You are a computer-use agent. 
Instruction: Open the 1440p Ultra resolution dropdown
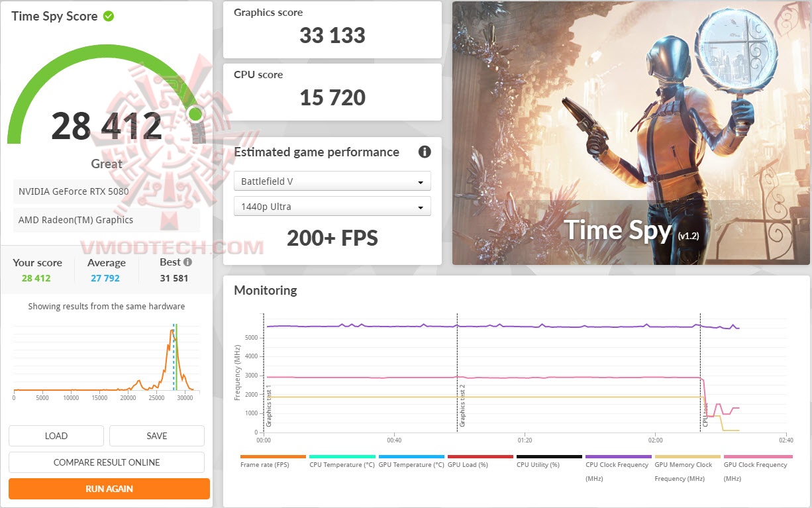coord(332,207)
